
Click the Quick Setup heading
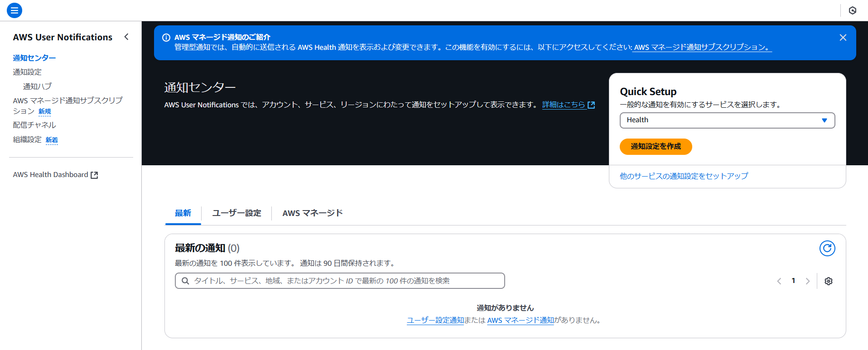[648, 92]
